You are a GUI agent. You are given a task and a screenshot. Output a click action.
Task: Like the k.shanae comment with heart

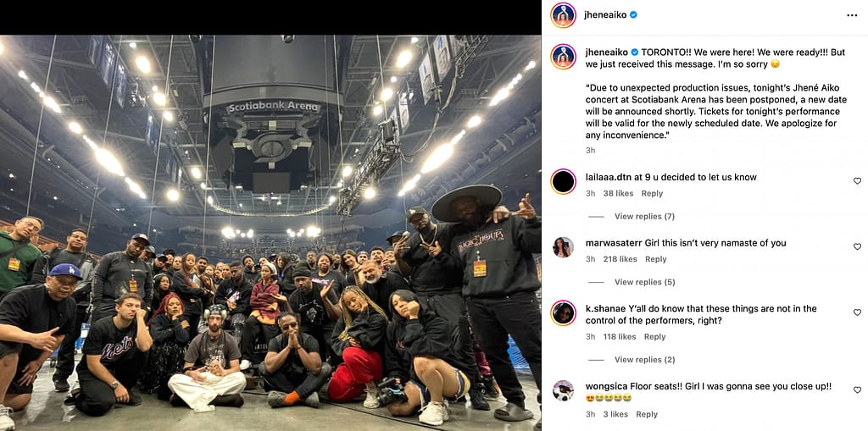tap(857, 312)
